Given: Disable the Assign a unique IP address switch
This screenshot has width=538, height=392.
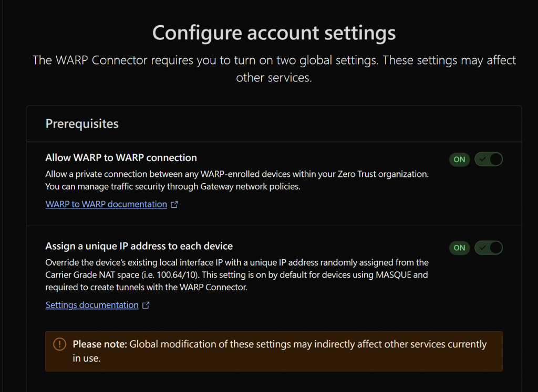Looking at the screenshot, I should (489, 248).
